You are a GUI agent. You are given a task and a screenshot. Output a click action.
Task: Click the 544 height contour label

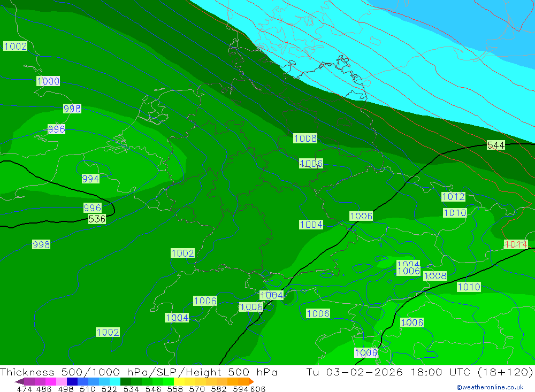click(496, 145)
